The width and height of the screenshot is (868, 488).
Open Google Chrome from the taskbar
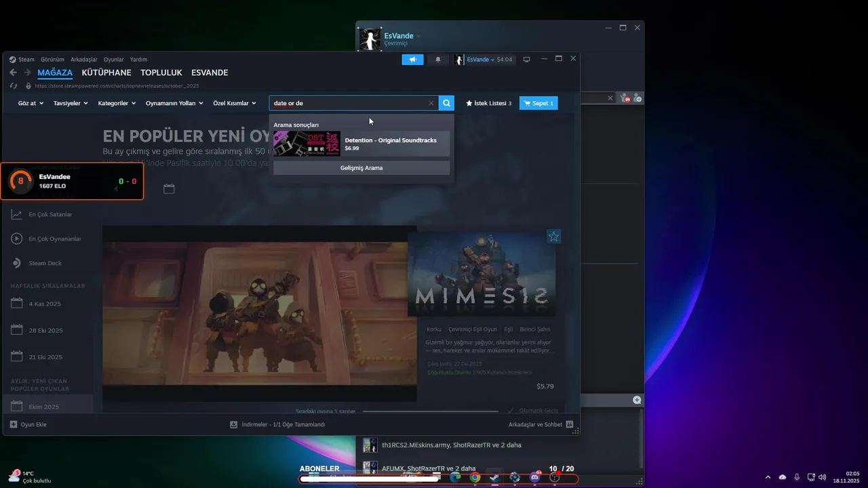click(475, 477)
